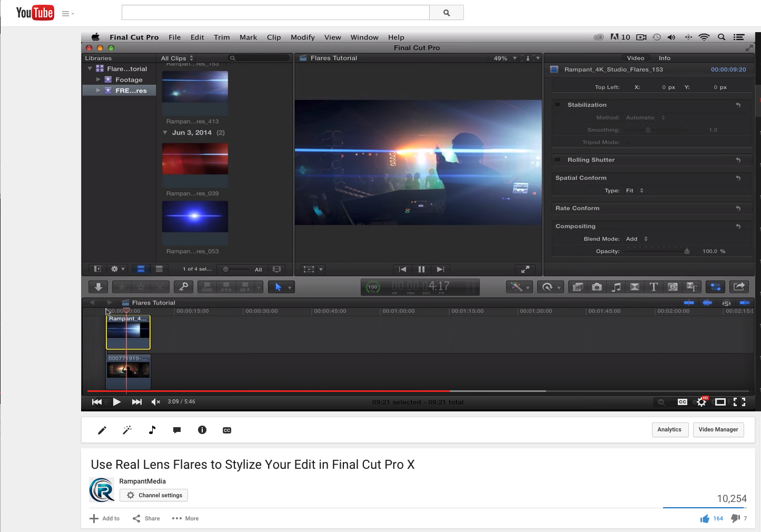Open the Spatial Conform Type Fit dropdown
Screen dimensions: 761x532
(635, 191)
